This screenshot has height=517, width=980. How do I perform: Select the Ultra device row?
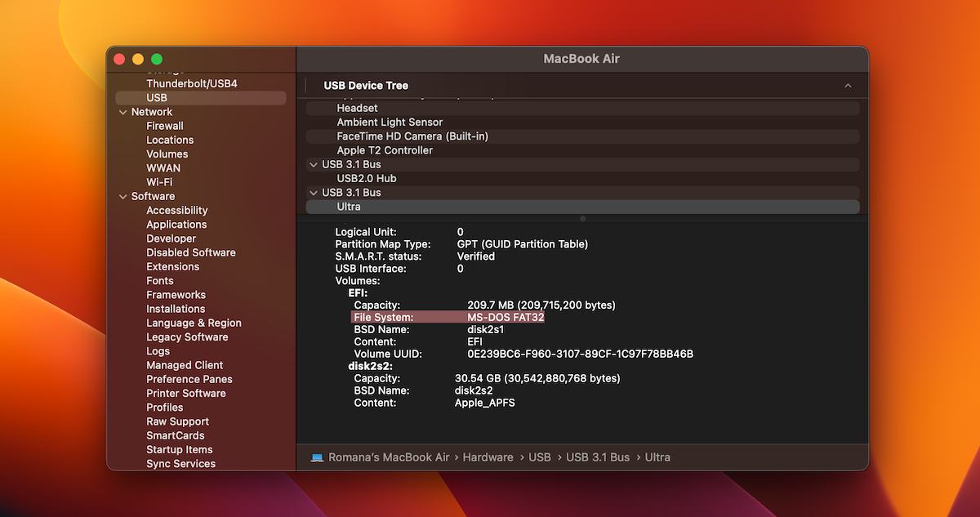coord(582,207)
